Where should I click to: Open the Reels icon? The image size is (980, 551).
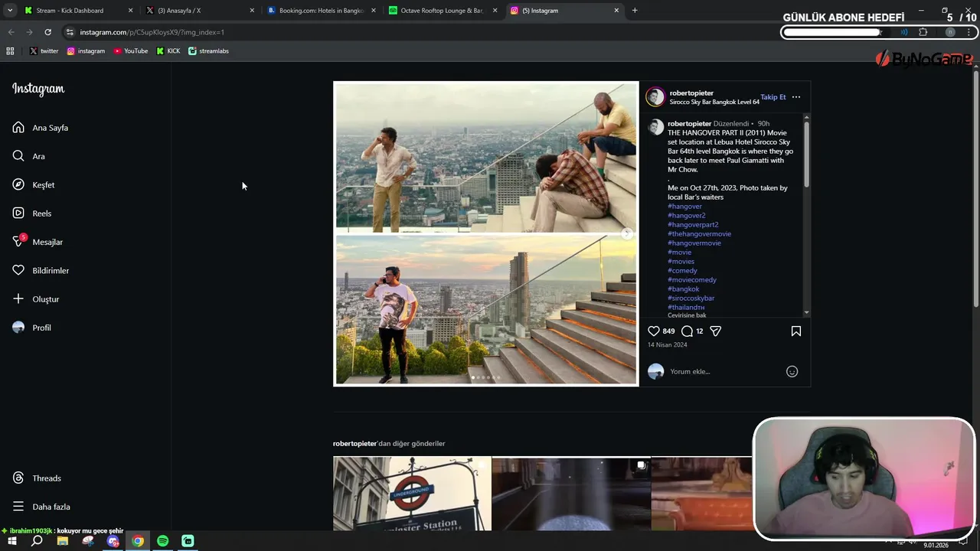click(x=18, y=214)
